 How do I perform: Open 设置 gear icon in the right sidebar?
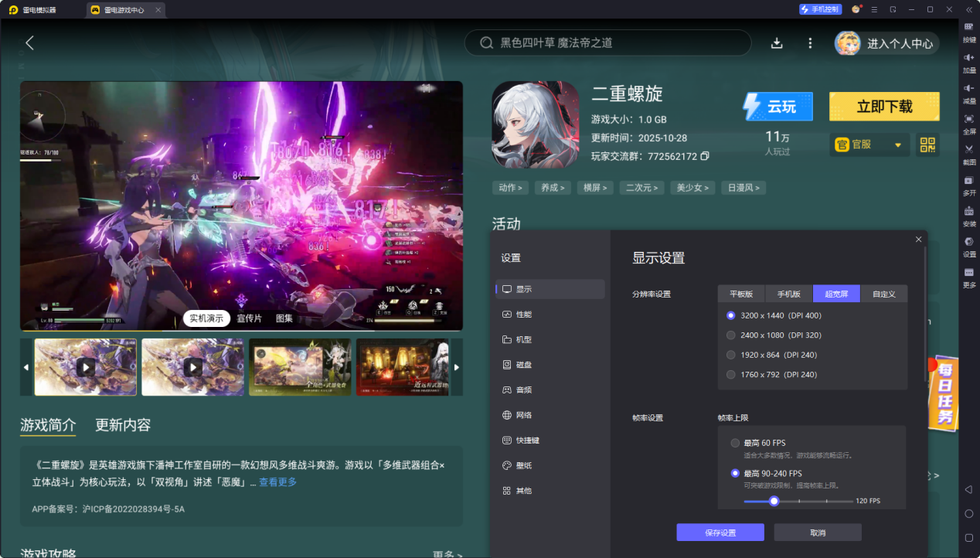tap(969, 247)
